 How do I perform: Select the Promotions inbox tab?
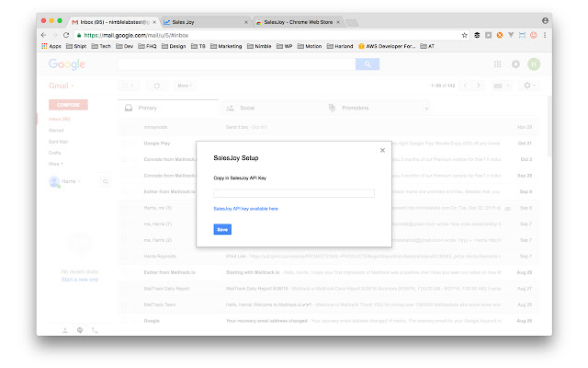pos(371,108)
